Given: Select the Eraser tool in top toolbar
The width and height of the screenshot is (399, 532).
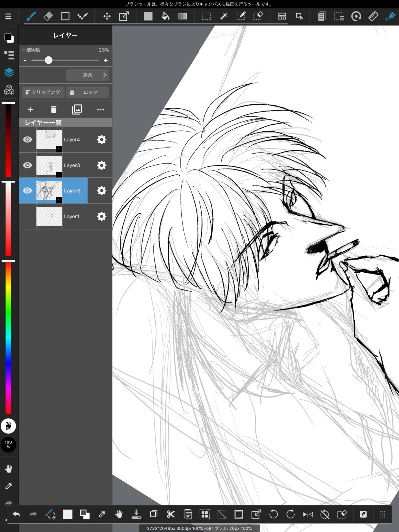Looking at the screenshot, I should 48,16.
